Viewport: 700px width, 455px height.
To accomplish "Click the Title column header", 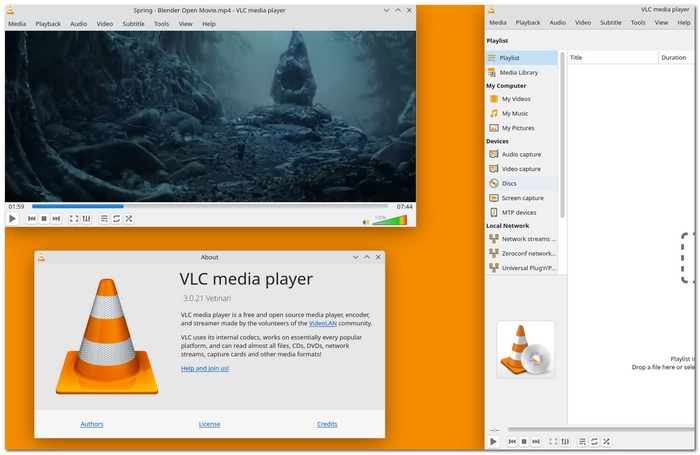I will click(613, 58).
